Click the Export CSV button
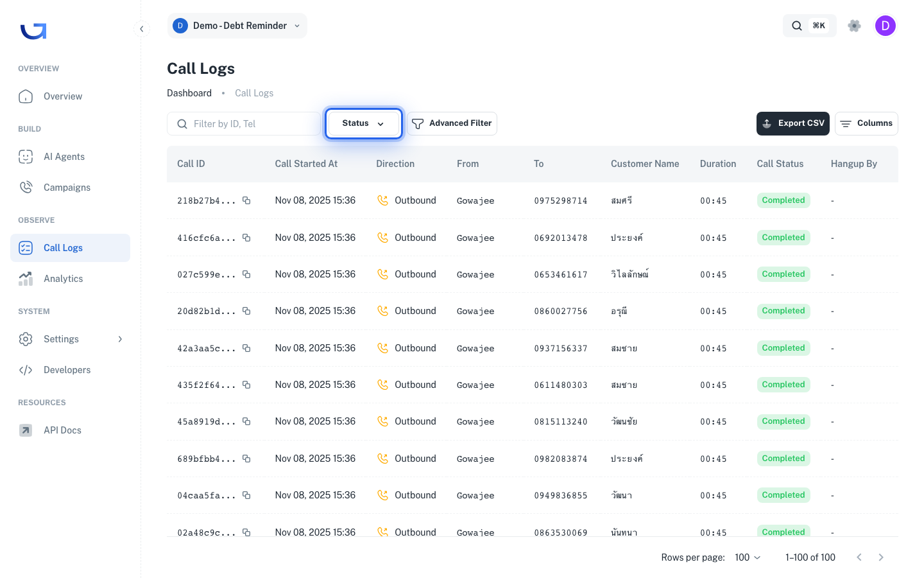924x578 pixels. click(x=792, y=123)
